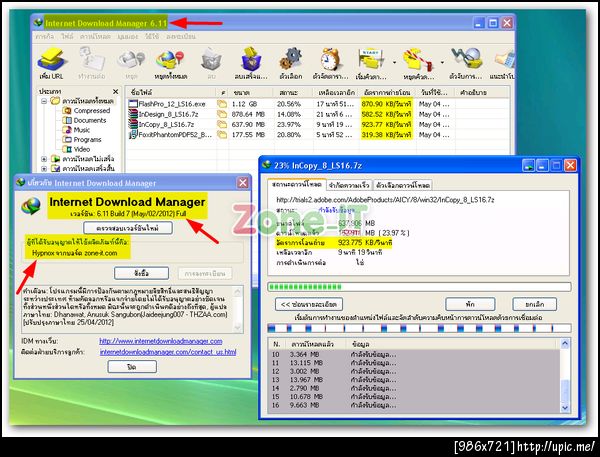Click the Hide details button
Screen dimensions: 600x457
tap(309, 304)
